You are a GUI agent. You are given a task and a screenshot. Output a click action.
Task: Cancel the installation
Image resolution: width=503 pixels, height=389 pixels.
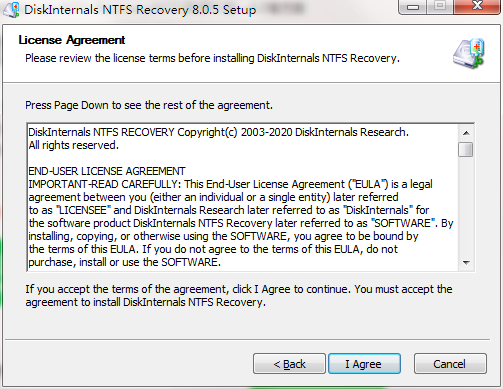(x=450, y=364)
